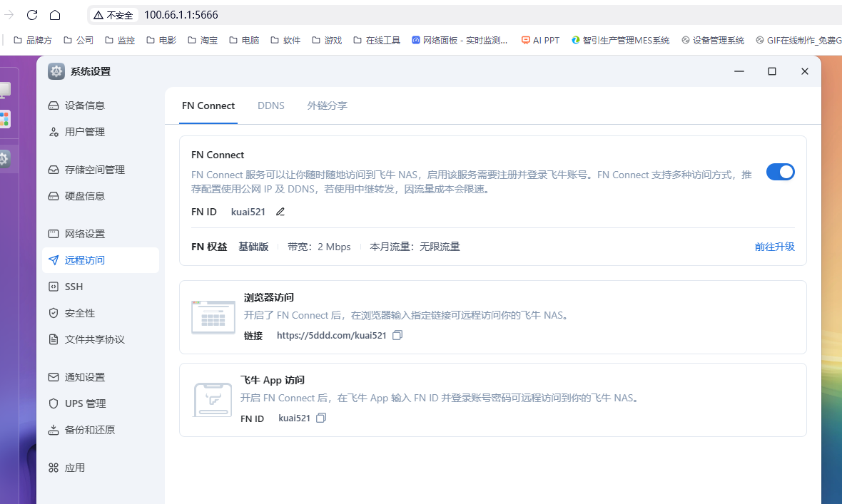The height and width of the screenshot is (504, 842).
Task: Open the 在线工具 bookmark folder
Action: [377, 40]
